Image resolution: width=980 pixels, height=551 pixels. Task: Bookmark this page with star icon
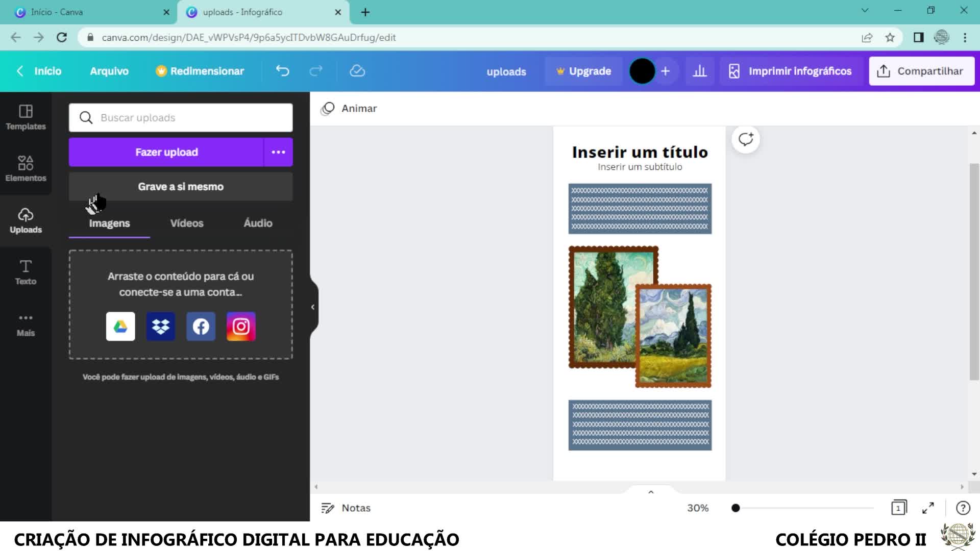tap(890, 37)
